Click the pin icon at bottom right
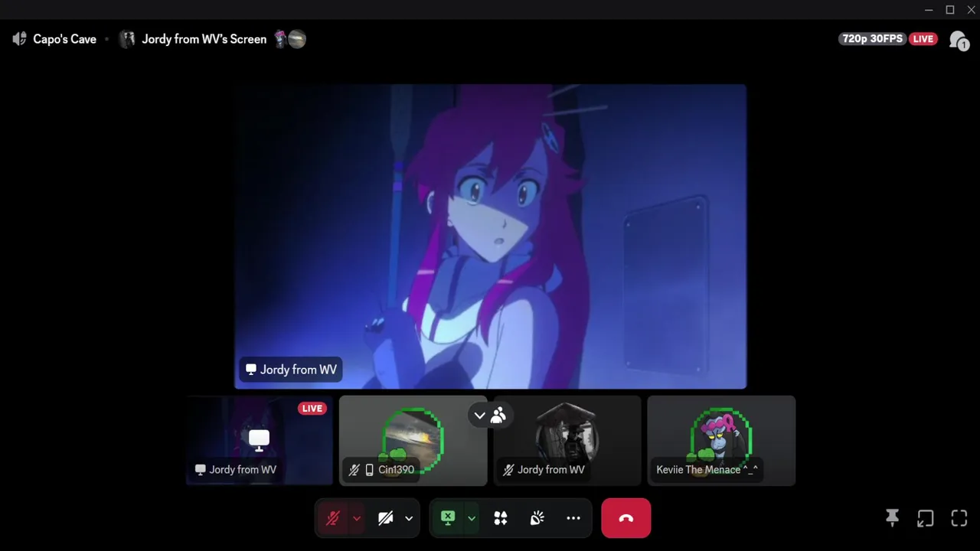Screen dimensions: 980x551 (892, 518)
